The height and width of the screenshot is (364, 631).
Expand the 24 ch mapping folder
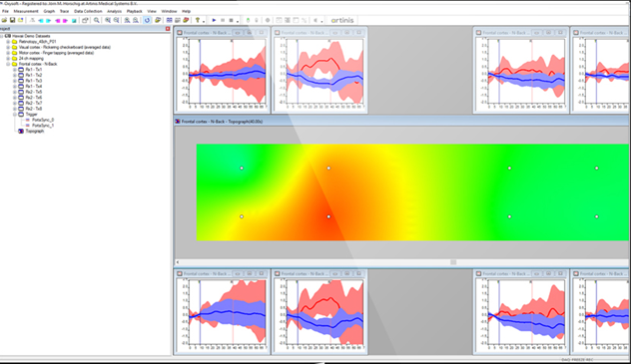coord(8,58)
